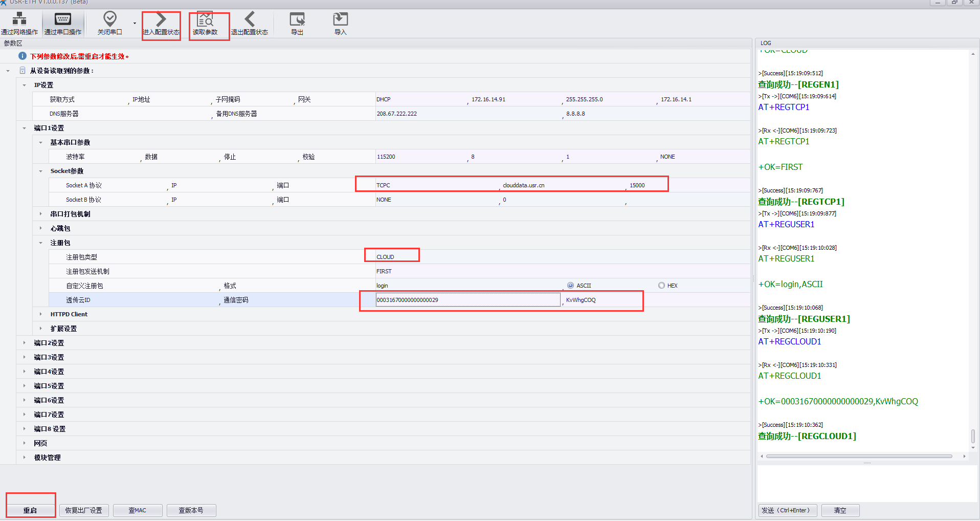Select the HEX format radio button
Image resolution: width=980 pixels, height=521 pixels.
661,286
